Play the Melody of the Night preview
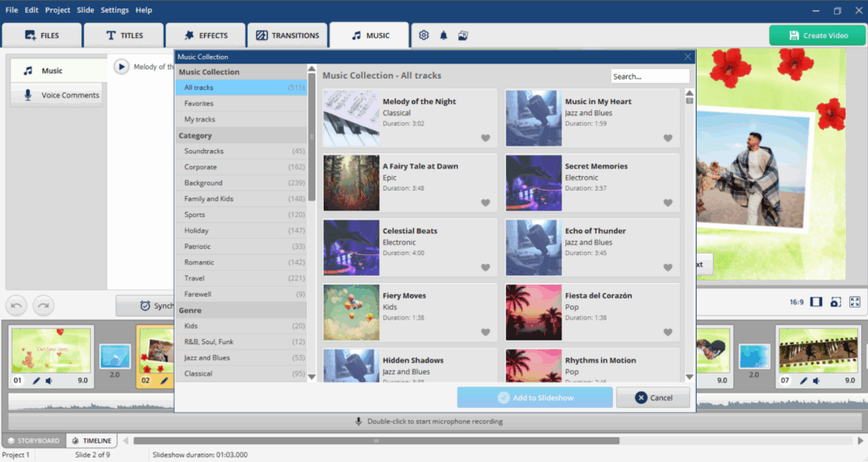Viewport: 868px width, 462px height. click(x=121, y=67)
